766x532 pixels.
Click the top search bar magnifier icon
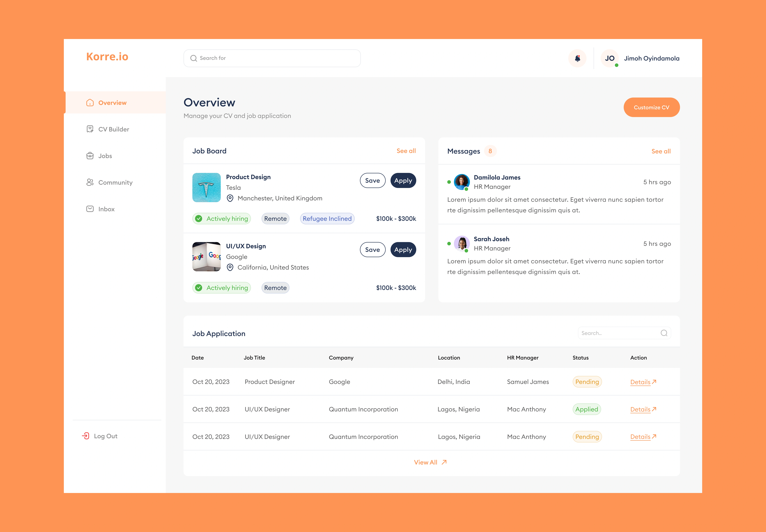click(x=194, y=58)
